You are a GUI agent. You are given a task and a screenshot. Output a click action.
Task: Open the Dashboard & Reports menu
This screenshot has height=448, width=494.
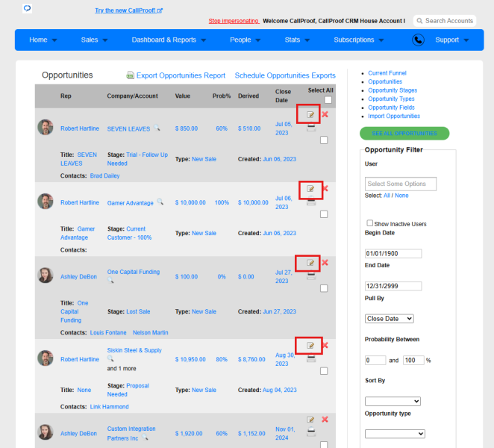(x=169, y=40)
